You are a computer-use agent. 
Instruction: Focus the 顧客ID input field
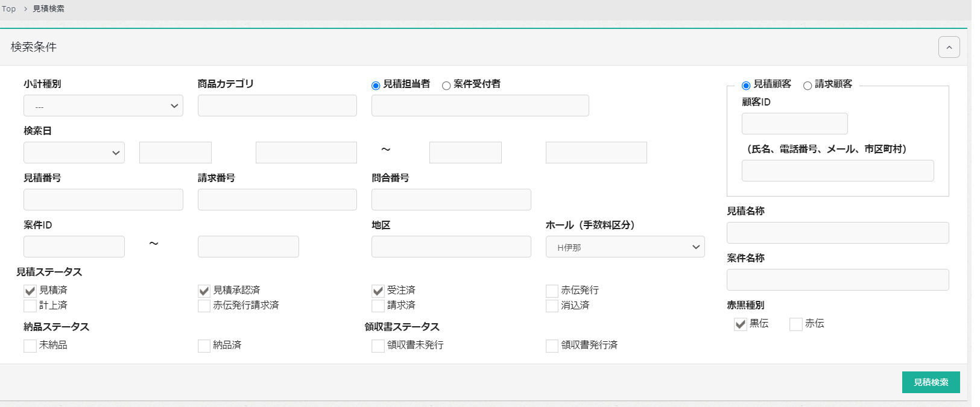[x=794, y=124]
